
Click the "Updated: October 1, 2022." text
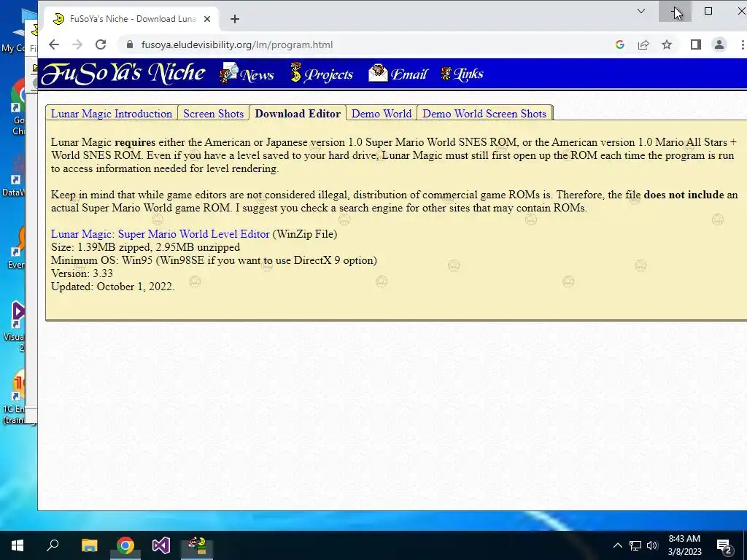[x=113, y=286]
